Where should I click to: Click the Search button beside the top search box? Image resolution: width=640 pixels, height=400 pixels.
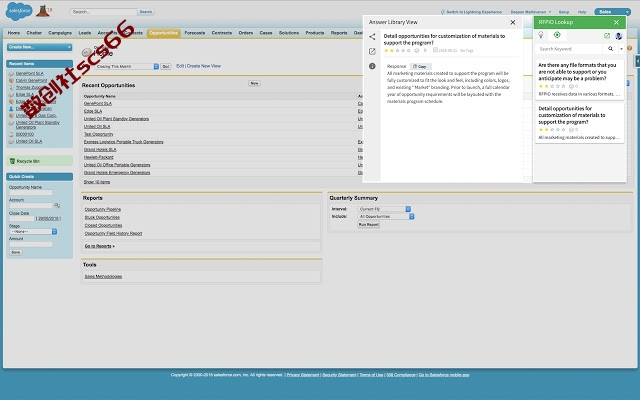tap(146, 12)
